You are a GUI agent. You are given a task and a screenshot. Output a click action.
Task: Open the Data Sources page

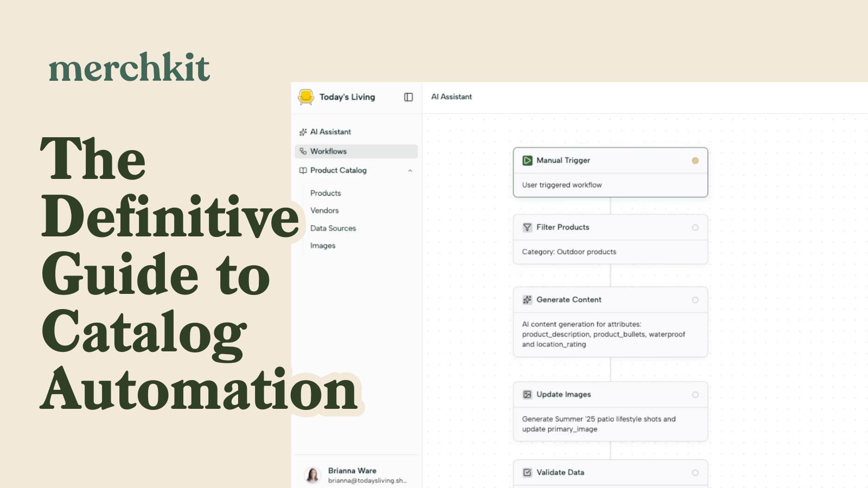coord(333,228)
